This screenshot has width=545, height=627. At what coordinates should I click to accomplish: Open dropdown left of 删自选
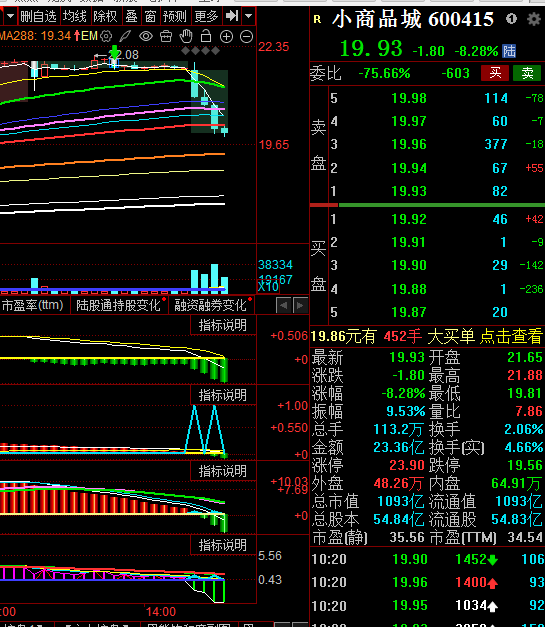pyautogui.click(x=10, y=16)
